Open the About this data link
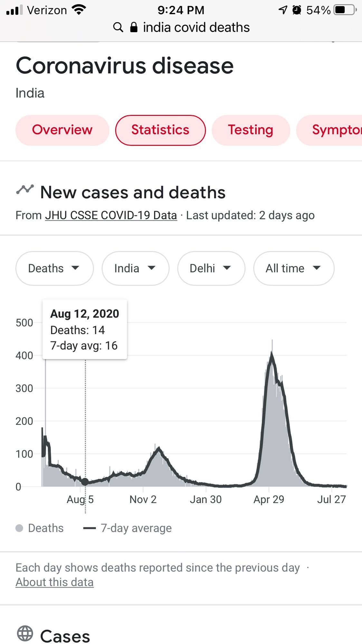Screen dimensions: 362x644 coord(54,582)
